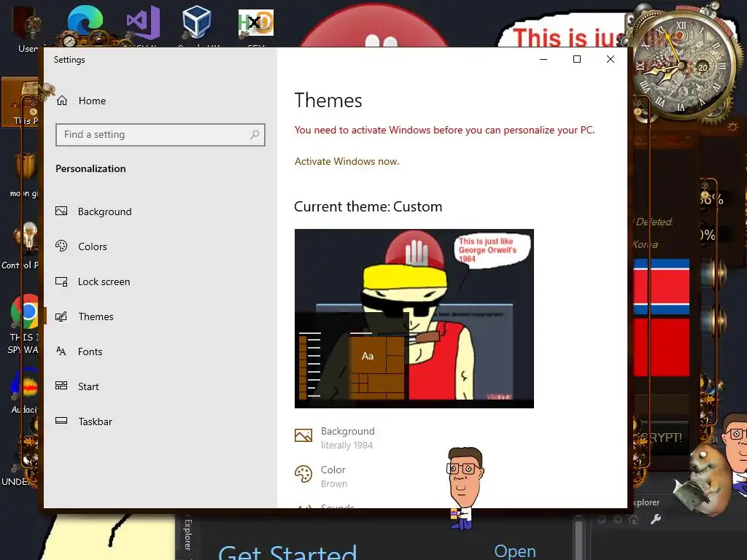
Task: Open HxD hex editor desktop icon
Action: pyautogui.click(x=256, y=23)
